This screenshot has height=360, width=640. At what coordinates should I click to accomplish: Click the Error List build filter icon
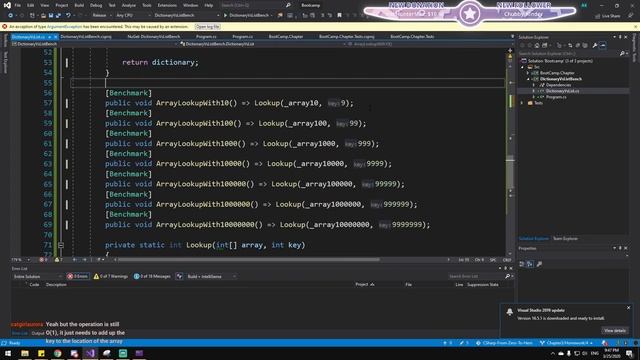[179, 276]
